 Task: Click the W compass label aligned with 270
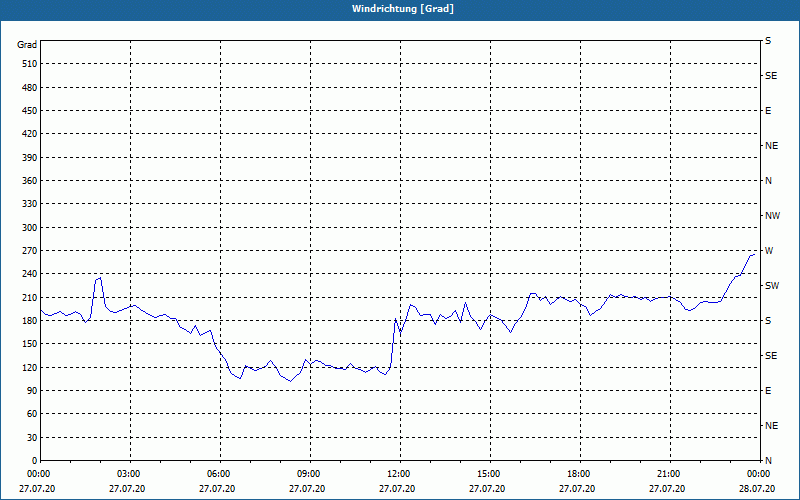click(769, 251)
